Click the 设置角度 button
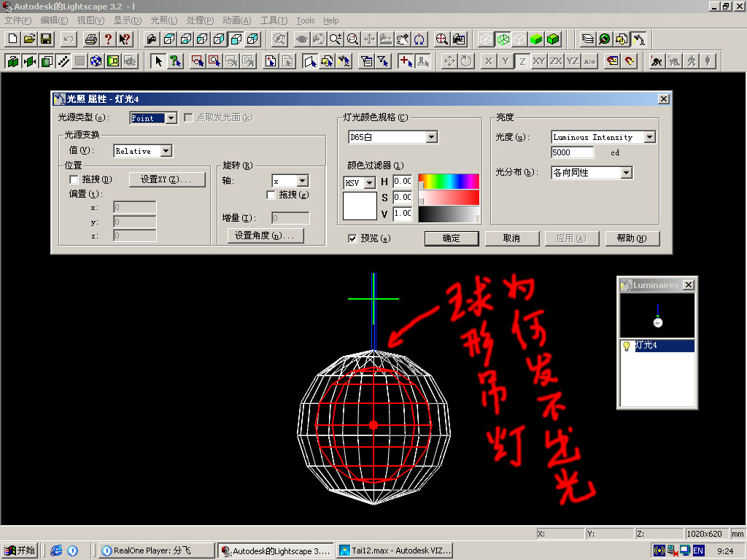 pyautogui.click(x=264, y=236)
